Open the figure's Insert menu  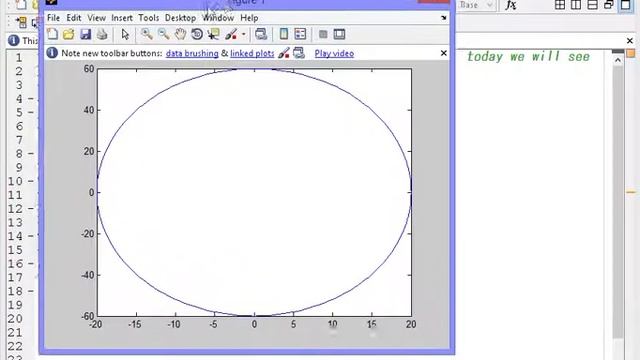pos(122,18)
